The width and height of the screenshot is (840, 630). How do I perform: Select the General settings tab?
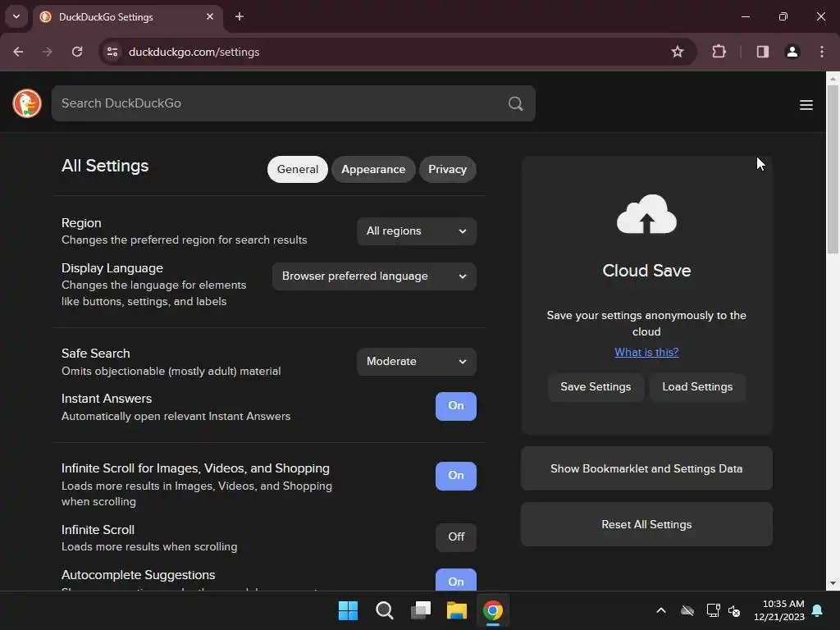click(x=297, y=169)
